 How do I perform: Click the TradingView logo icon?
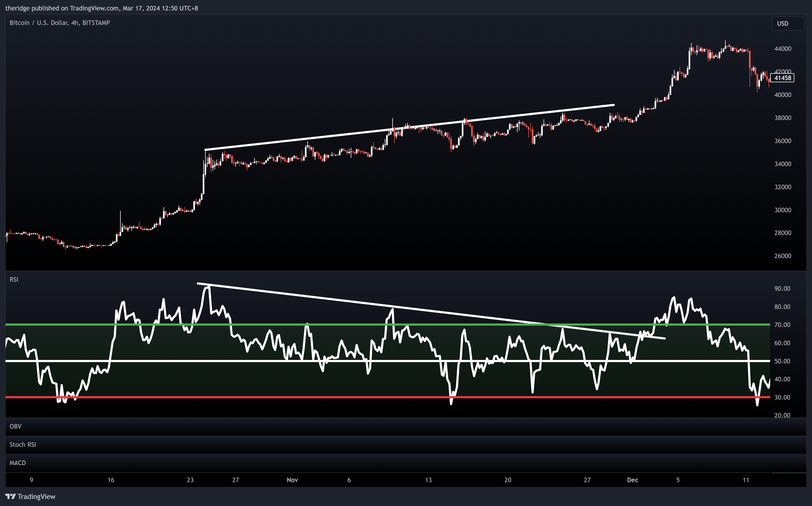(10, 496)
